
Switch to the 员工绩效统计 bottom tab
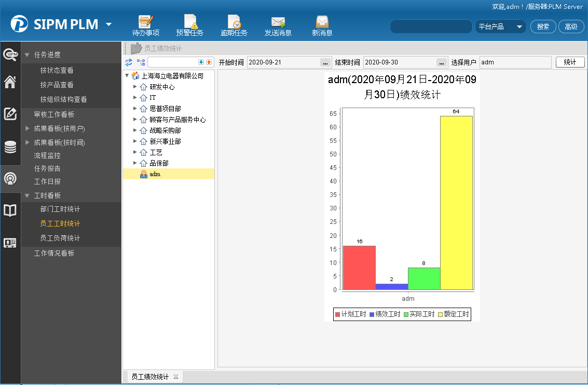click(150, 377)
